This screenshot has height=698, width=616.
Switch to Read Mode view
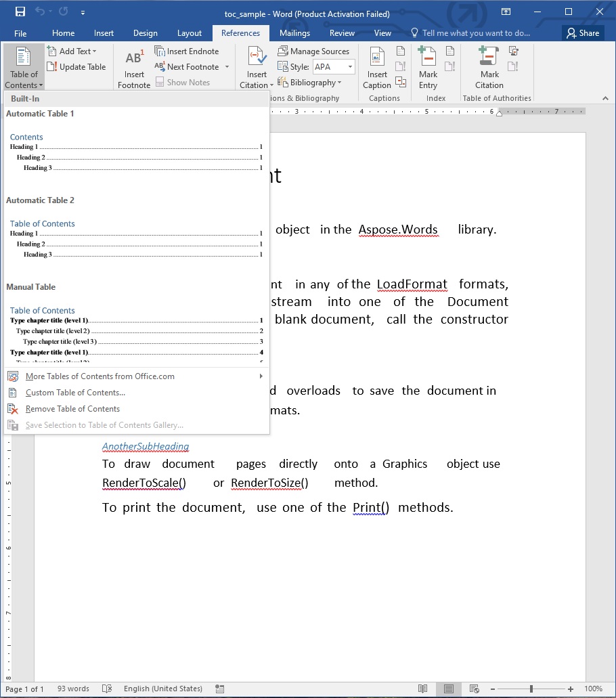click(x=423, y=689)
